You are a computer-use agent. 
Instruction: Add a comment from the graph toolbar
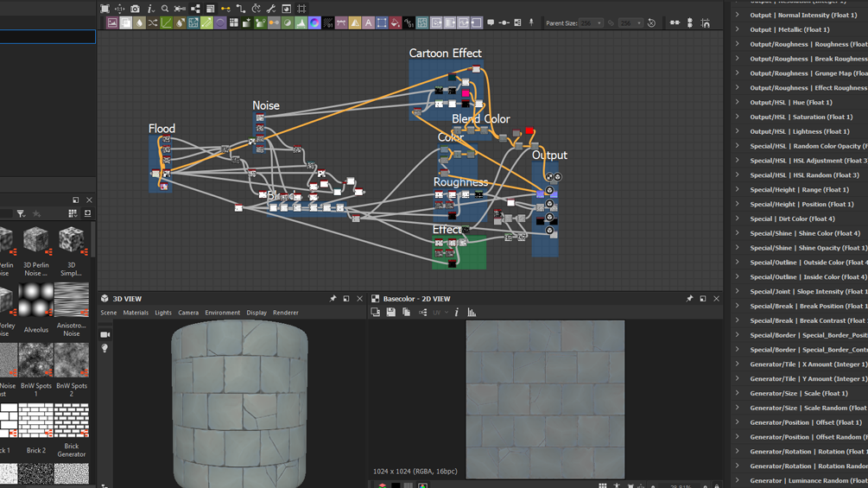(491, 22)
